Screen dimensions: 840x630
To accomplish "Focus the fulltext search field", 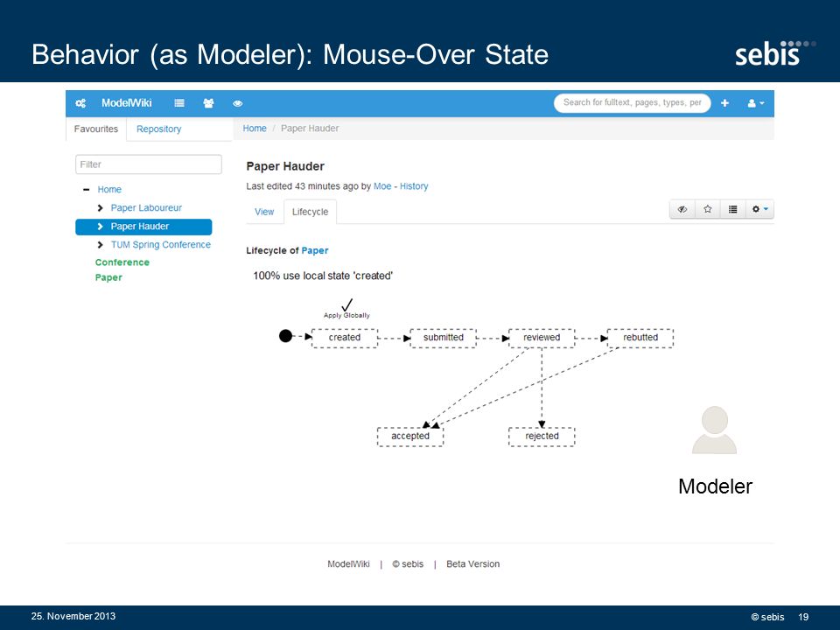I will click(632, 103).
